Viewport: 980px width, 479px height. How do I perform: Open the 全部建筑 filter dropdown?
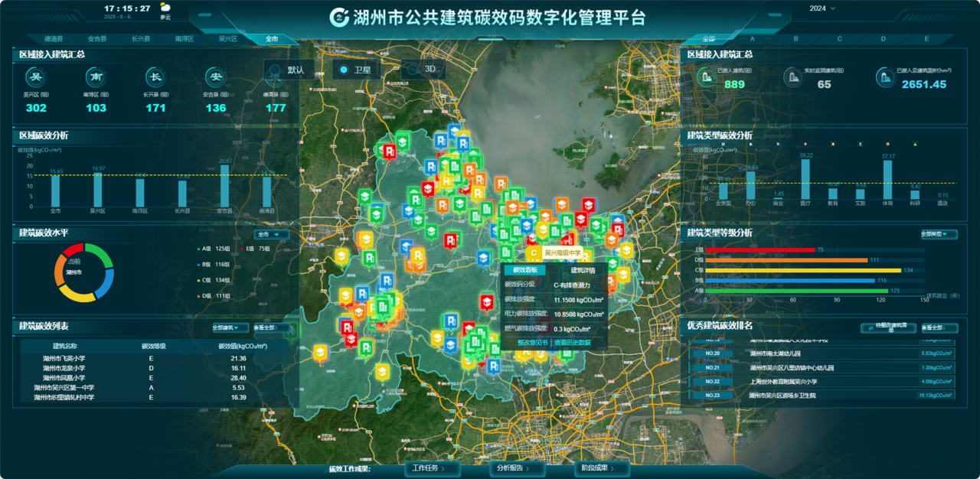point(230,328)
